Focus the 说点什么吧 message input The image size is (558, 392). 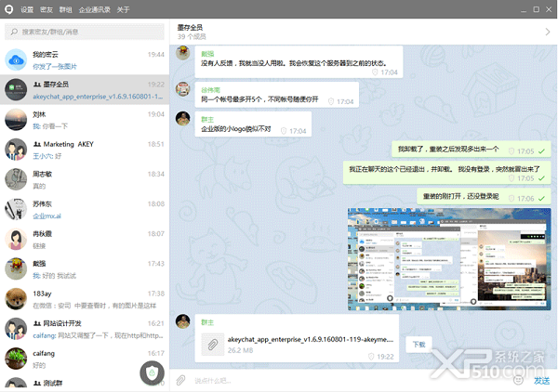pyautogui.click(x=351, y=381)
